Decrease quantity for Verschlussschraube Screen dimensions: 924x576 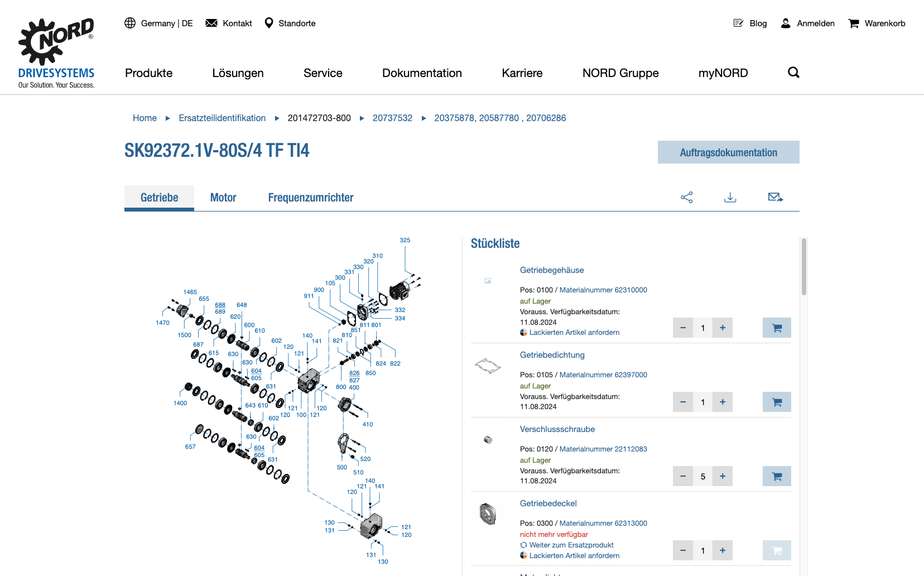pos(683,476)
